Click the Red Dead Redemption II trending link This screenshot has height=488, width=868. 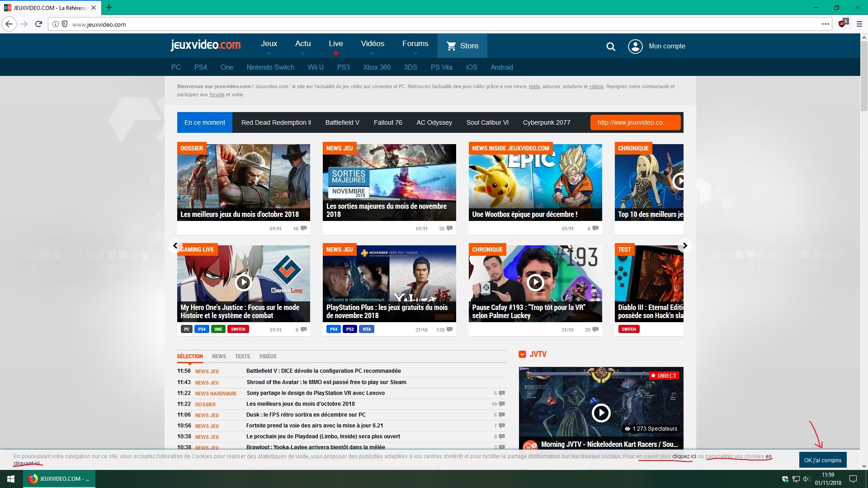276,122
